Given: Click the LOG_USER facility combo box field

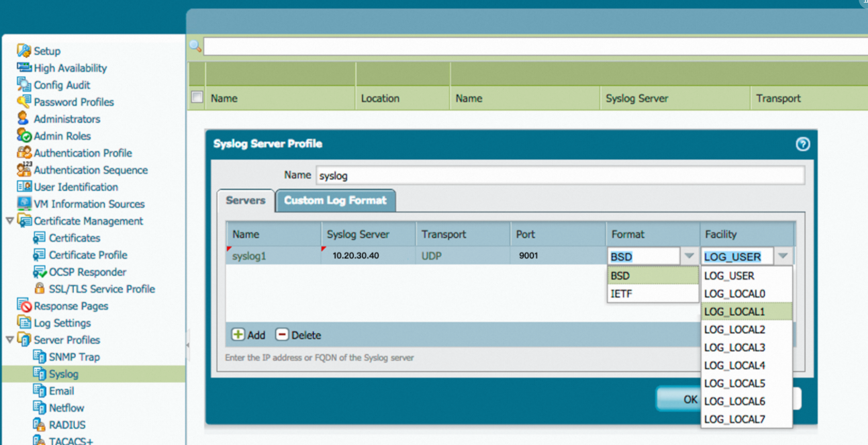Looking at the screenshot, I should click(x=737, y=256).
